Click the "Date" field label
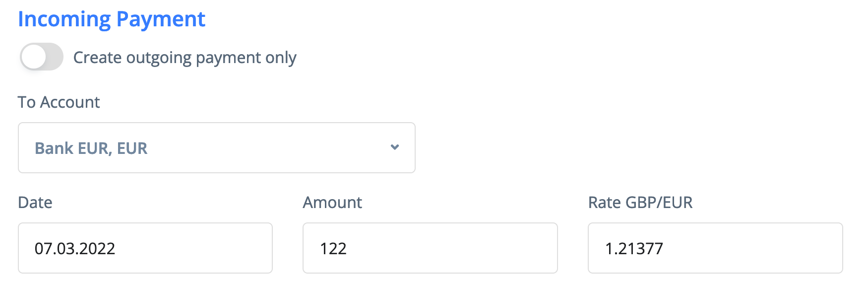Image resolution: width=868 pixels, height=284 pixels. [x=35, y=203]
